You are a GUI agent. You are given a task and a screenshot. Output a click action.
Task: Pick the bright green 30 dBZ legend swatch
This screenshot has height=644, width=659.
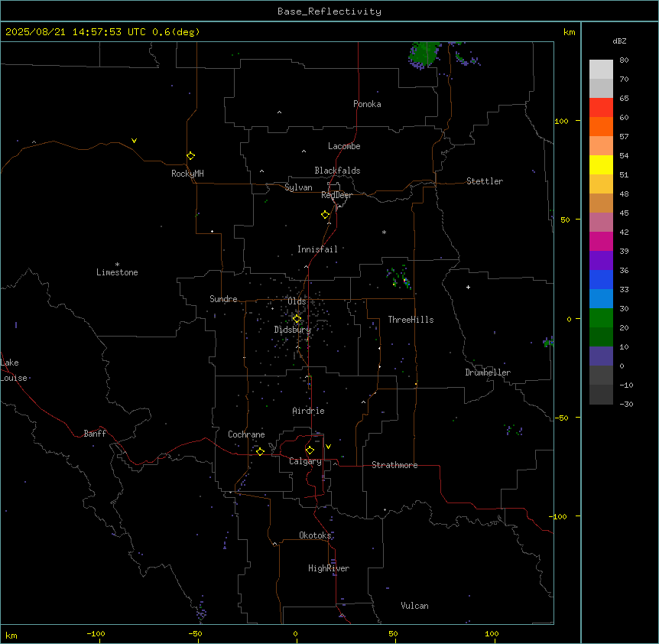point(601,318)
